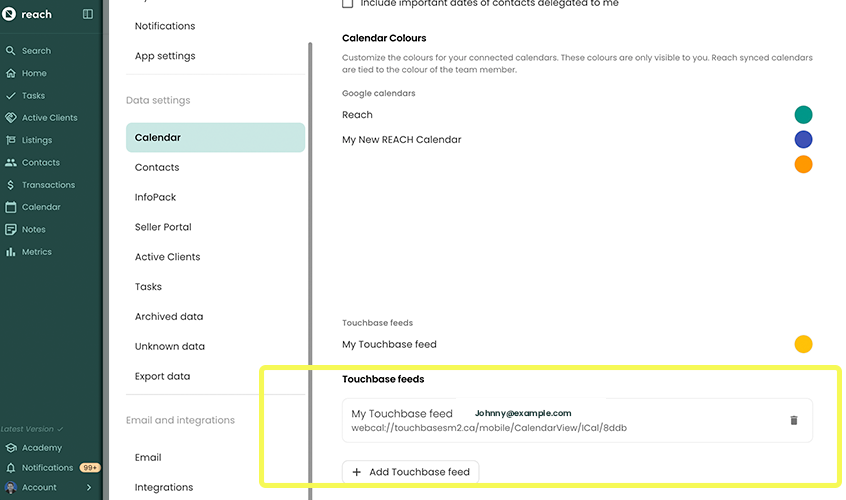The image size is (846, 500).
Task: Click the Reach logo icon
Action: (10, 14)
